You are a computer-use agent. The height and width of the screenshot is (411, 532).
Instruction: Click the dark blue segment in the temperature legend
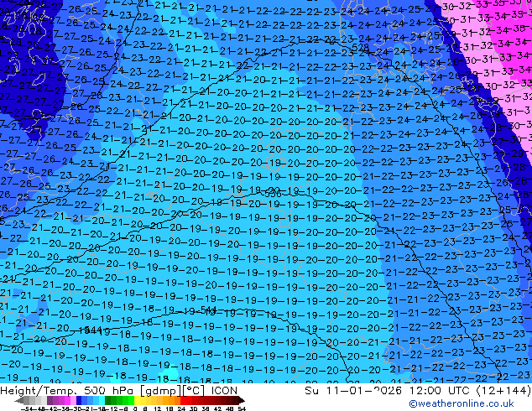pos(79,401)
